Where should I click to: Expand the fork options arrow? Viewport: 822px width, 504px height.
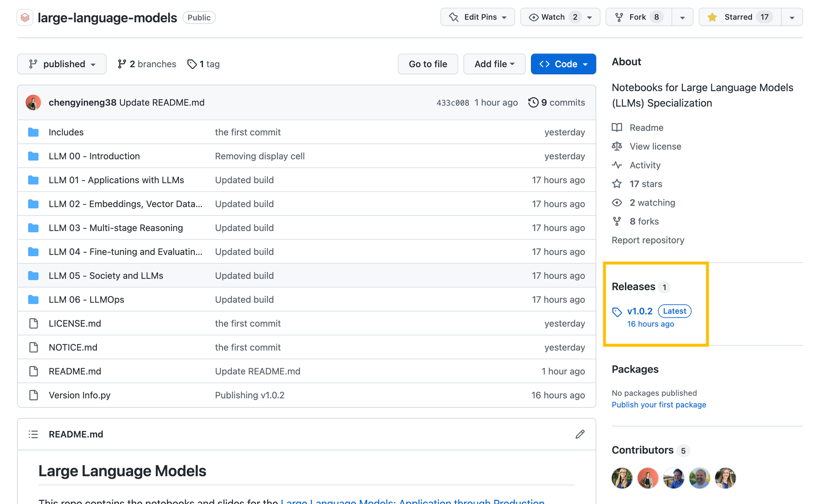pos(682,17)
